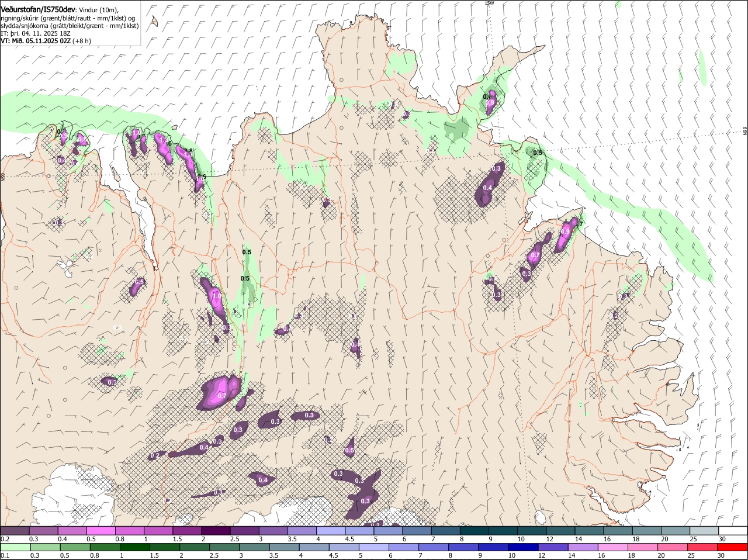Pick the dark purple top-bar swatch between 2 and 2.5

[216, 531]
